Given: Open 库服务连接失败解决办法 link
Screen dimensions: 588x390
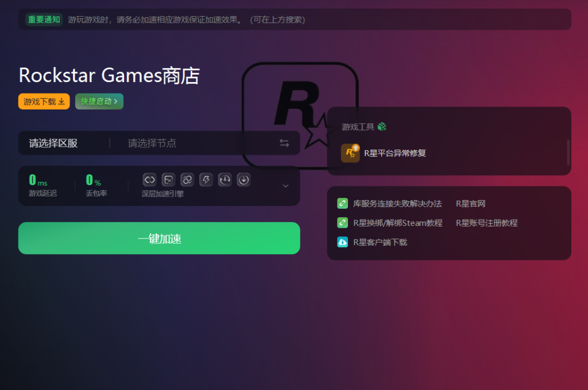Looking at the screenshot, I should tap(397, 204).
